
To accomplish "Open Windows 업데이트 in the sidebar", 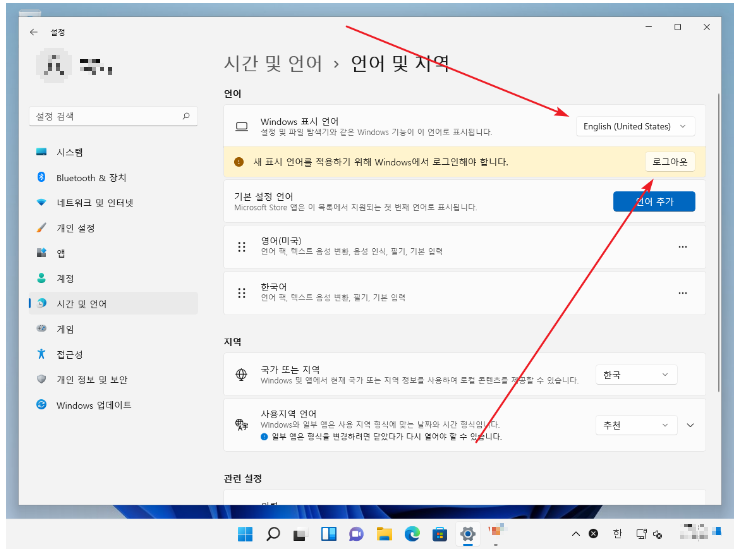I will coord(113,405).
